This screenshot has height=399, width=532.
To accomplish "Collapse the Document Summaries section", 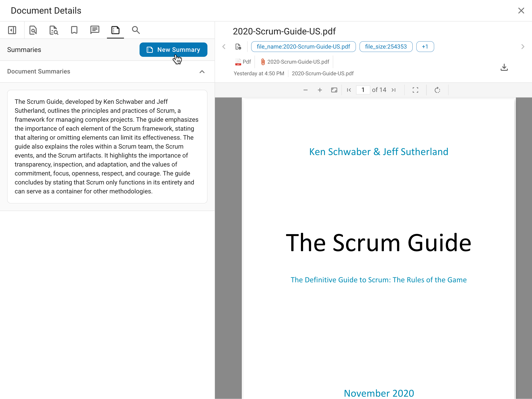I will pyautogui.click(x=202, y=72).
